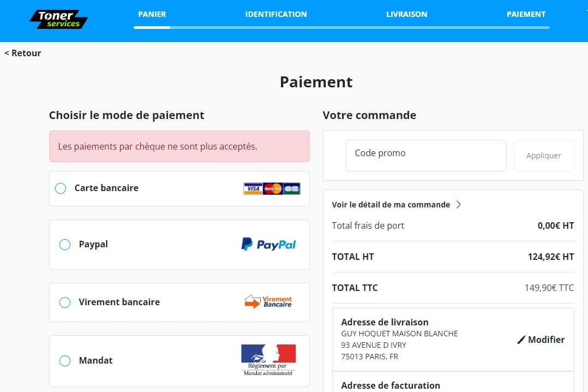Go back using the Retour link
Image resolution: width=588 pixels, height=392 pixels.
click(x=23, y=53)
